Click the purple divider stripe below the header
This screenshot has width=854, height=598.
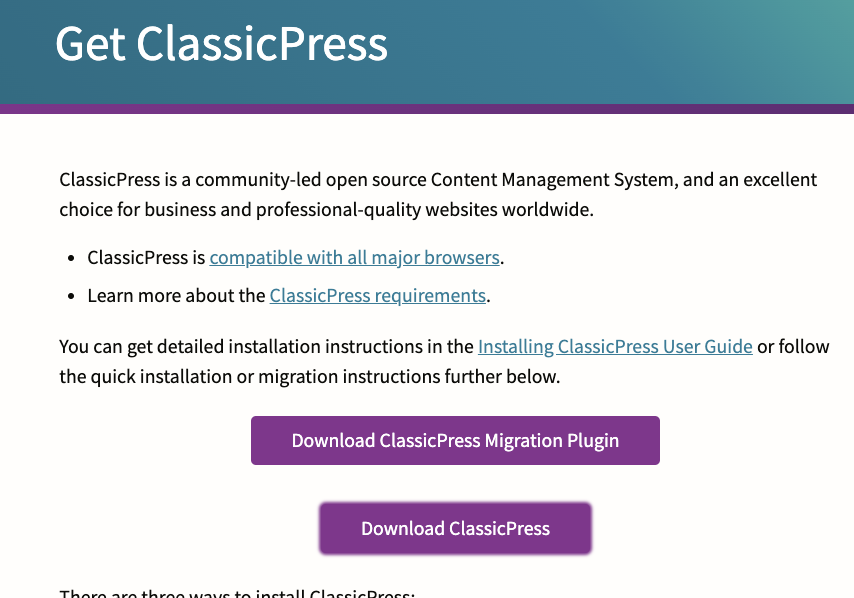point(427,108)
